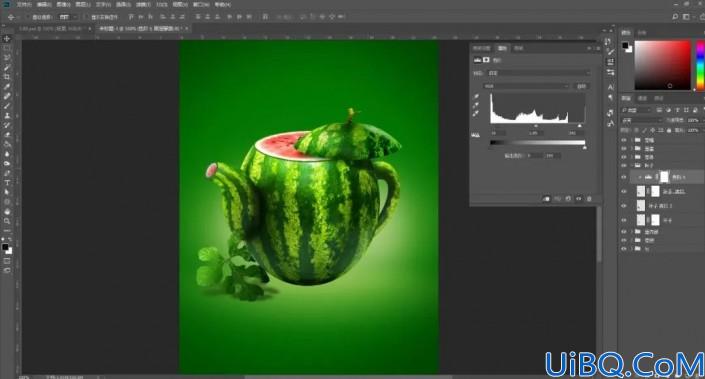Viewport: 705px width, 379px height.
Task: Click the Auto button in Levels
Action: click(x=581, y=86)
